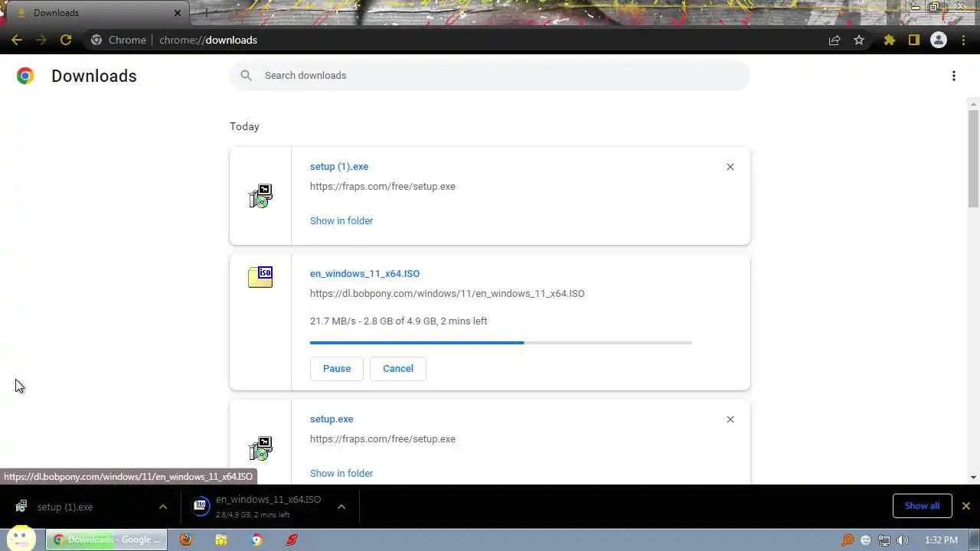
Task: Share this page via the share icon
Action: click(835, 40)
